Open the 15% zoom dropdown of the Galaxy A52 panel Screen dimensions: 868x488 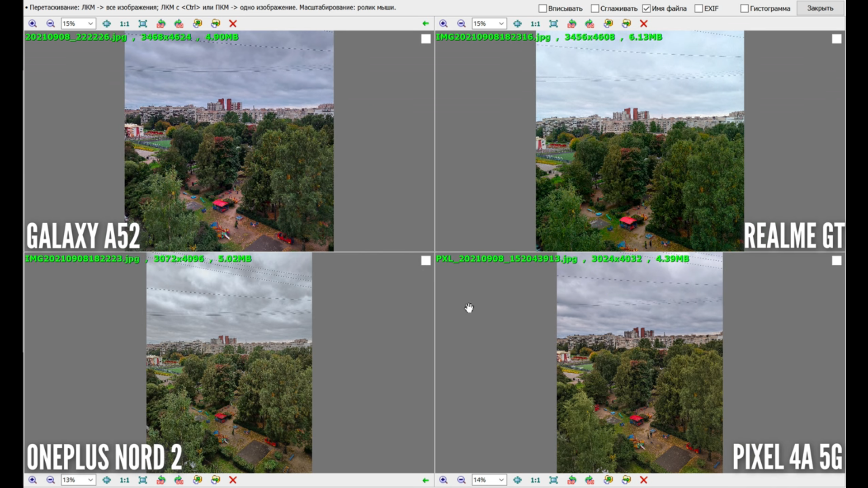pyautogui.click(x=90, y=23)
